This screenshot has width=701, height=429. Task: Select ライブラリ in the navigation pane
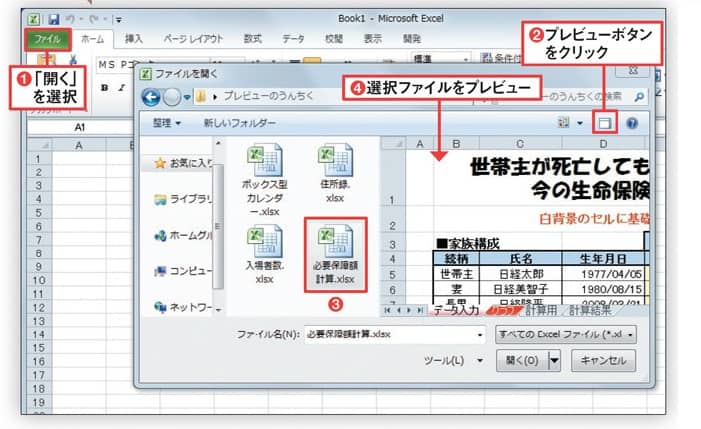point(190,199)
